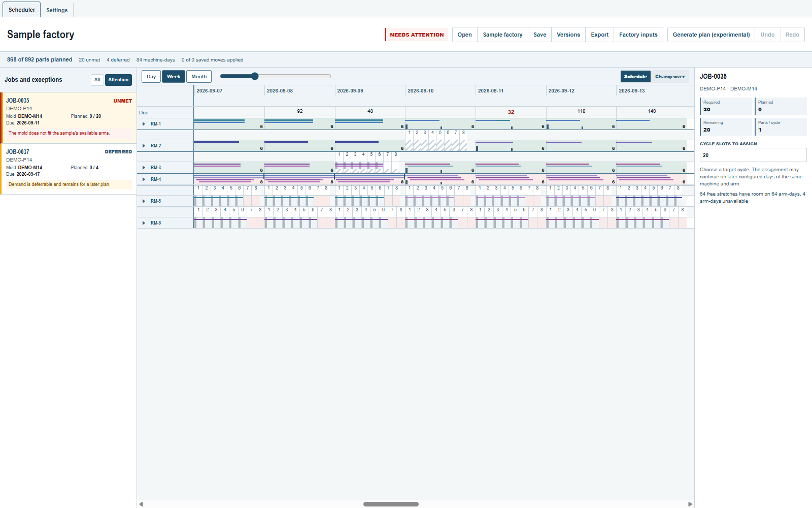Image resolution: width=812 pixels, height=508 pixels.
Task: Click the 92 due count
Action: pos(300,111)
